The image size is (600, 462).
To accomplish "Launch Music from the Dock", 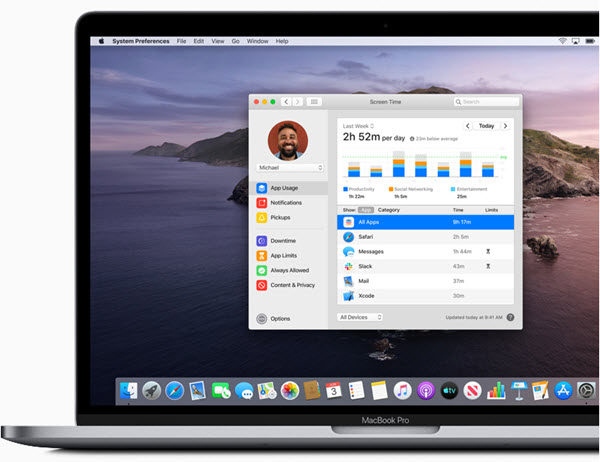I will tap(403, 391).
